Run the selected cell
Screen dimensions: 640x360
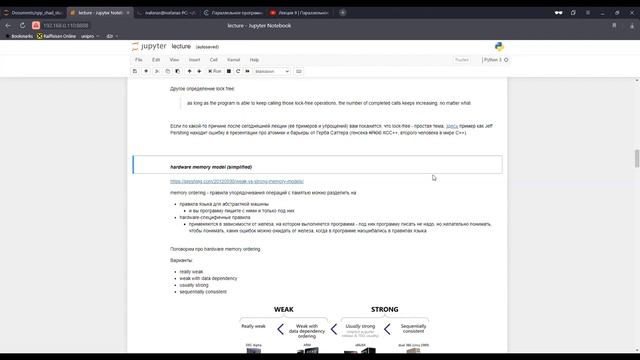215,71
